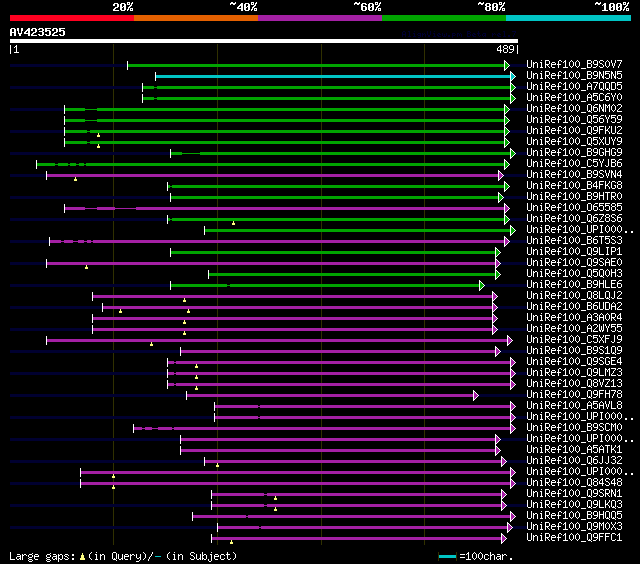The width and height of the screenshot is (640, 564).
Task: Open the UniRef100_B9N5N5 hit label
Action: 574,75
